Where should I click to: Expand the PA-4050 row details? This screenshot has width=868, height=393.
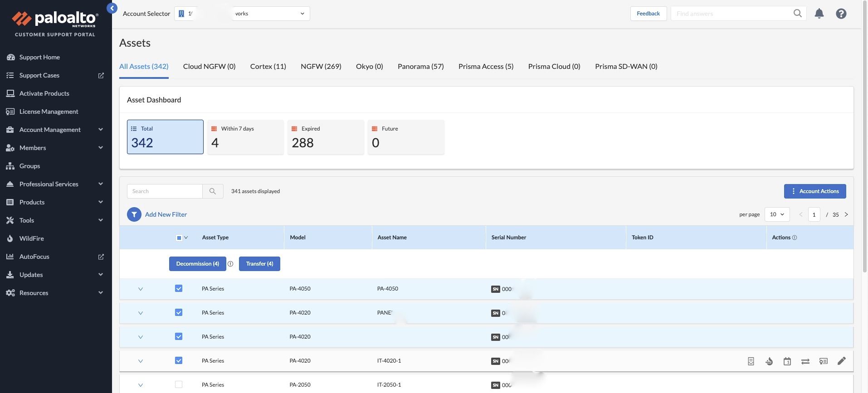tap(141, 289)
